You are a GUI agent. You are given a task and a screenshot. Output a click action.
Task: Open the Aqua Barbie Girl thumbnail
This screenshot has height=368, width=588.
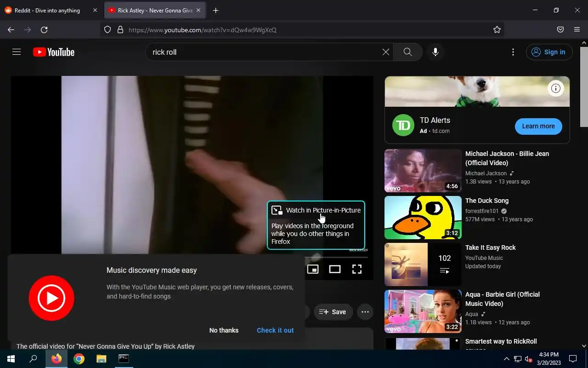(423, 311)
